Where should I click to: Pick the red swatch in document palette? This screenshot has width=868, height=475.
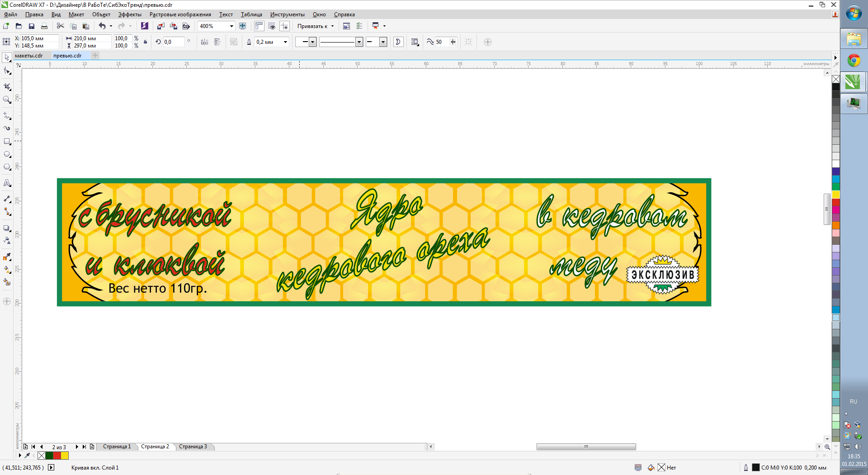[x=57, y=456]
